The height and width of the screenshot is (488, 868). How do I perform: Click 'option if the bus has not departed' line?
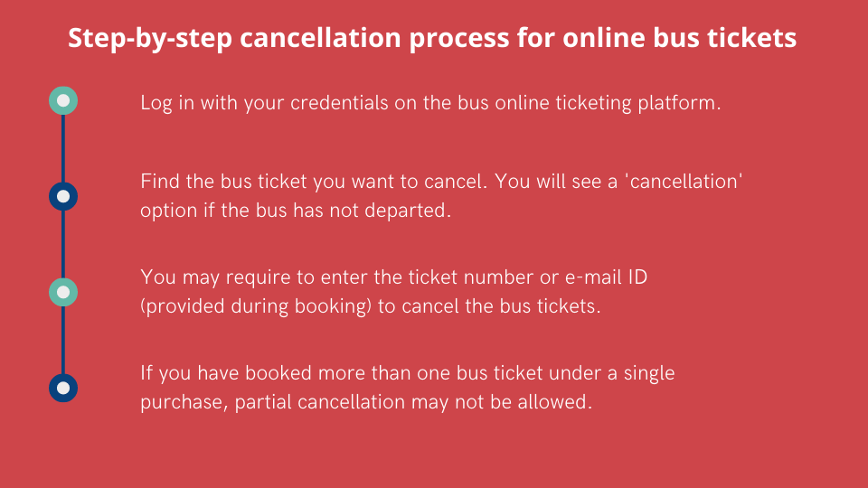pyautogui.click(x=296, y=211)
